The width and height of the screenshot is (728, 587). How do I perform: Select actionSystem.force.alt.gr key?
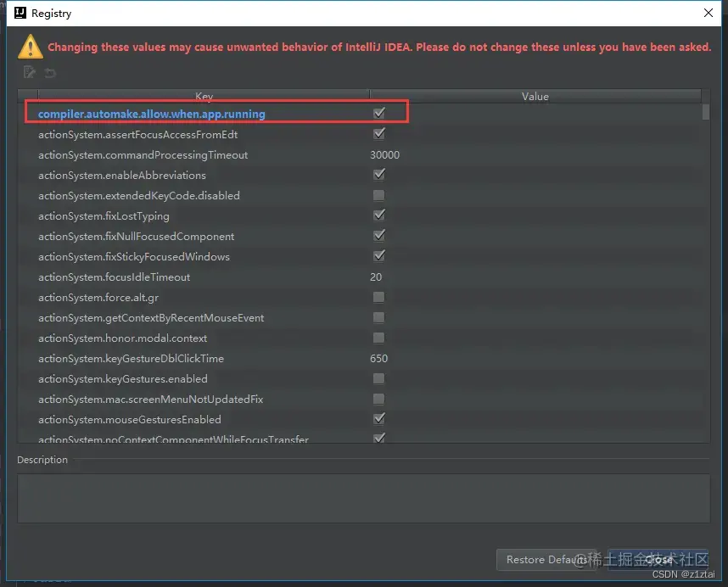click(x=98, y=298)
